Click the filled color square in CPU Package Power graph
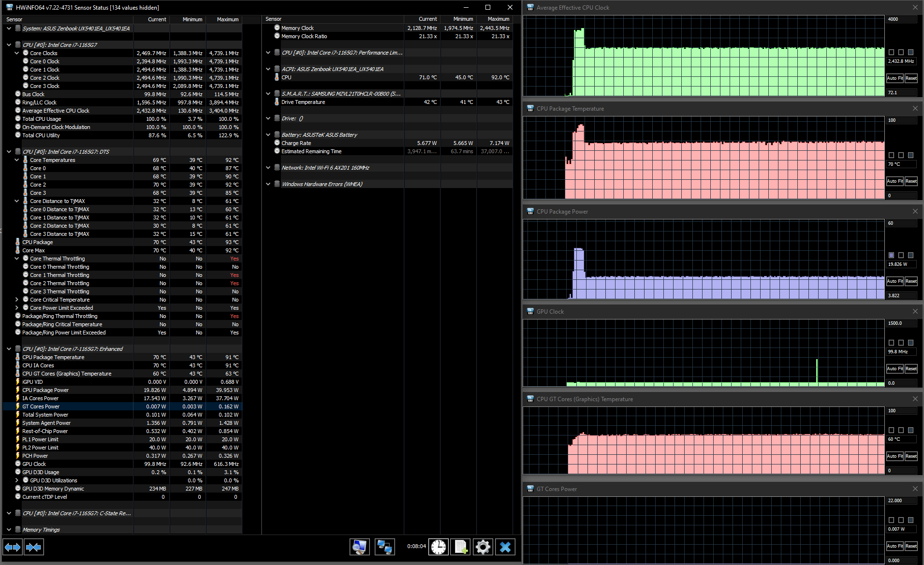Image resolution: width=924 pixels, height=565 pixels. (891, 255)
